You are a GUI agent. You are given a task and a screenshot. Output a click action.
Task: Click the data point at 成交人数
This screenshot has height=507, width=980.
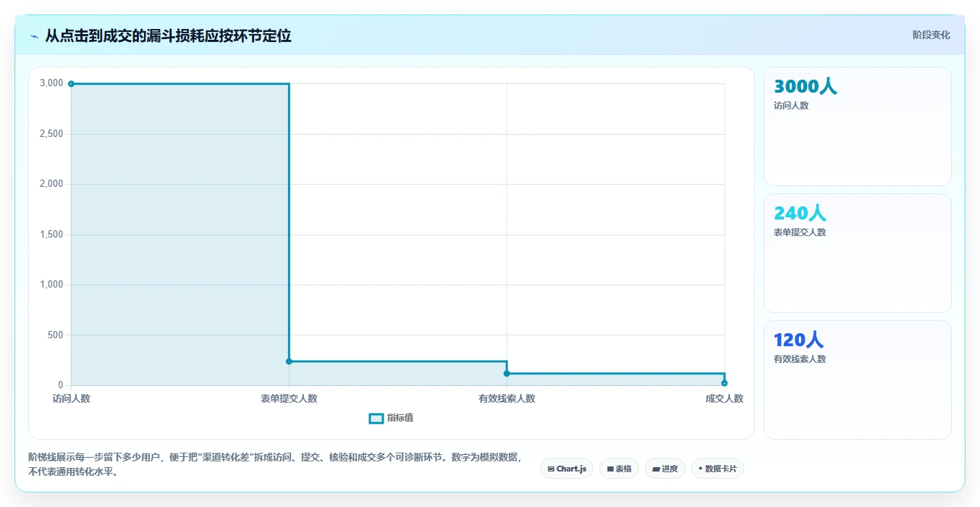[725, 382]
